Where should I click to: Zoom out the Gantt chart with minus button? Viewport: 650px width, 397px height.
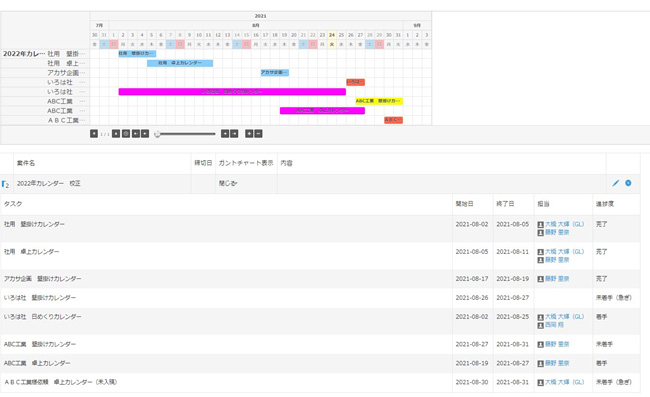pyautogui.click(x=258, y=134)
